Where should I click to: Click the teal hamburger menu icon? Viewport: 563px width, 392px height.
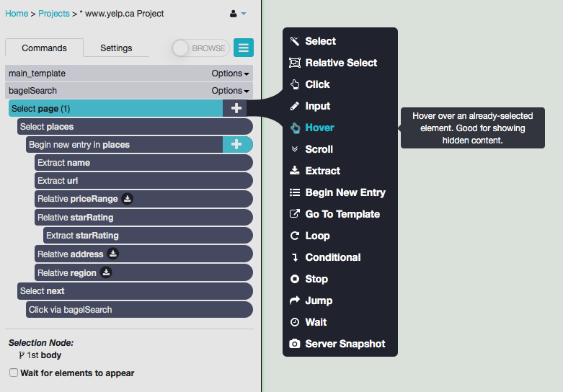244,48
